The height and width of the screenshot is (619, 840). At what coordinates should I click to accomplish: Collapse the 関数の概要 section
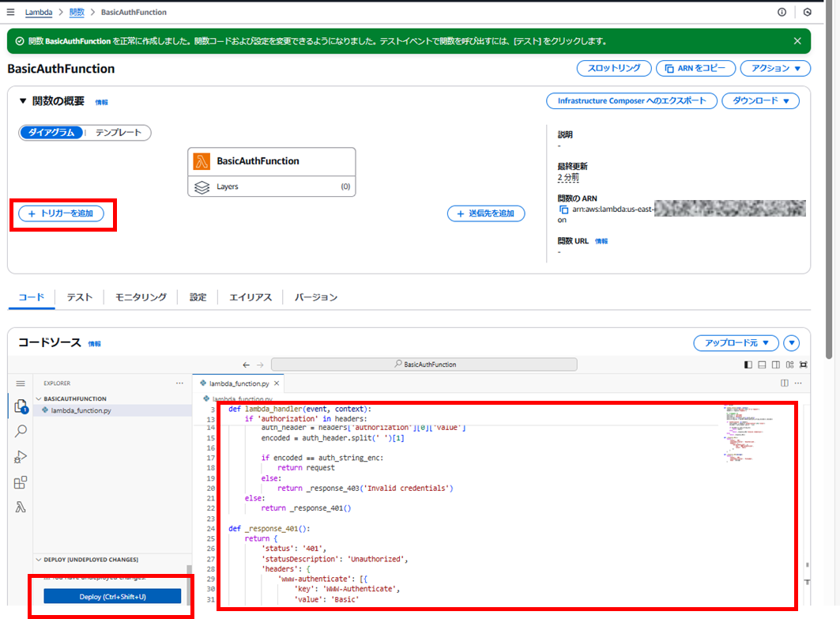pos(22,100)
